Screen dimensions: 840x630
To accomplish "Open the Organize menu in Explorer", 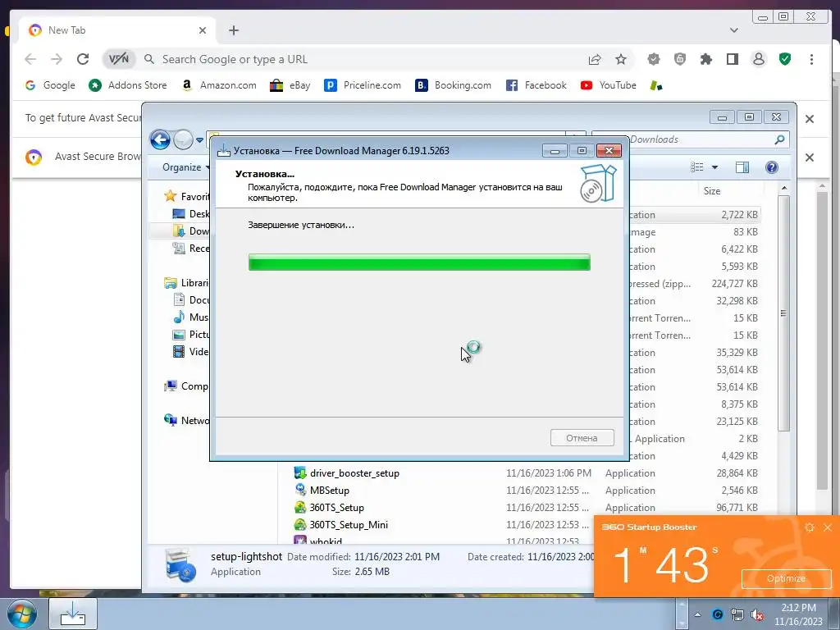I will click(x=185, y=167).
